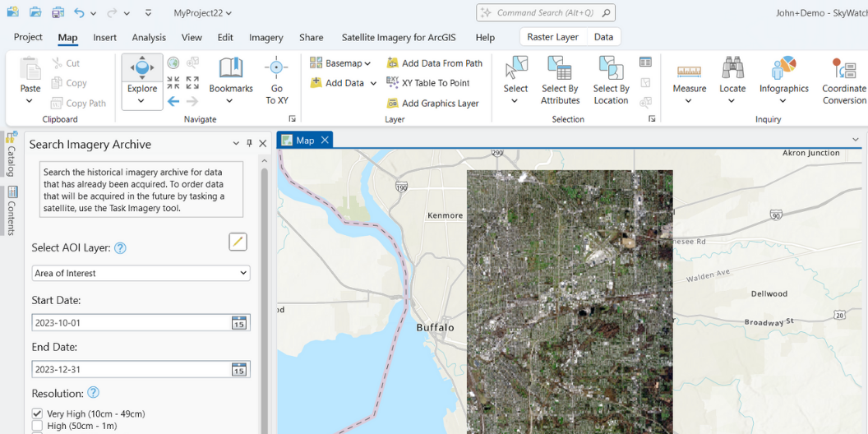
Task: Toggle auto-hide pin on Search Imagery Archive
Action: pos(249,143)
